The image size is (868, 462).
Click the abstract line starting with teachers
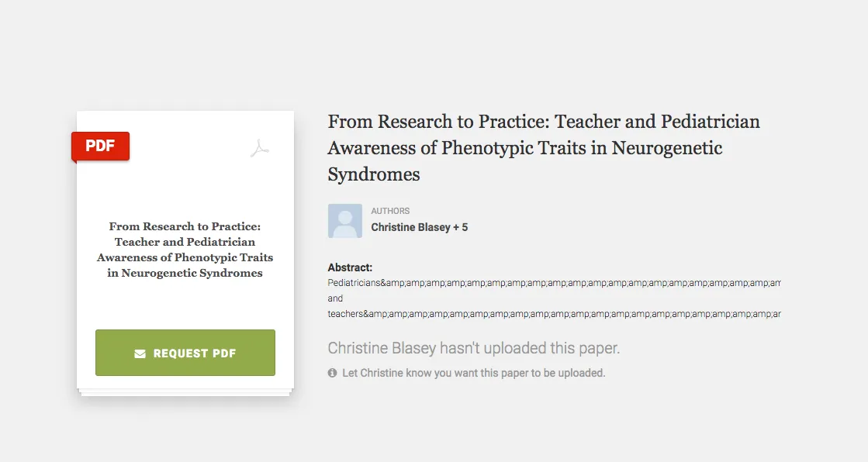click(554, 314)
